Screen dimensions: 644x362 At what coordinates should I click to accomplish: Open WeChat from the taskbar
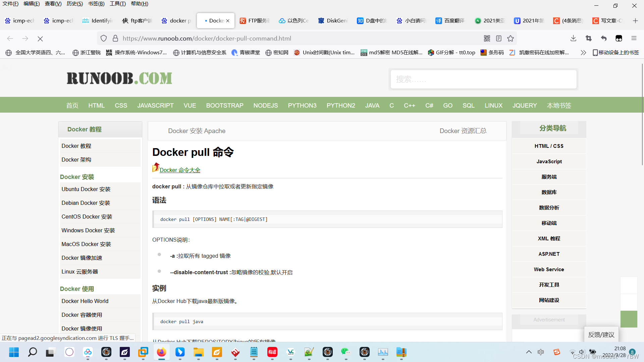(345, 352)
